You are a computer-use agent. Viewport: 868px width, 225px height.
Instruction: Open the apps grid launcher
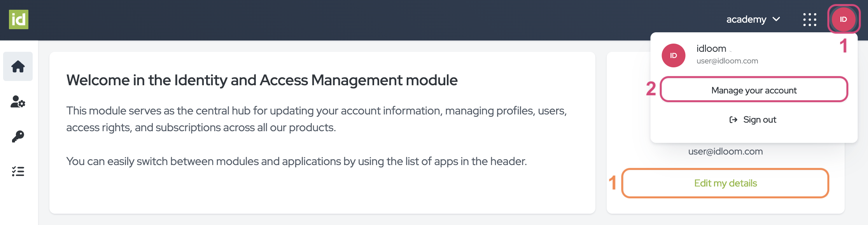(810, 19)
